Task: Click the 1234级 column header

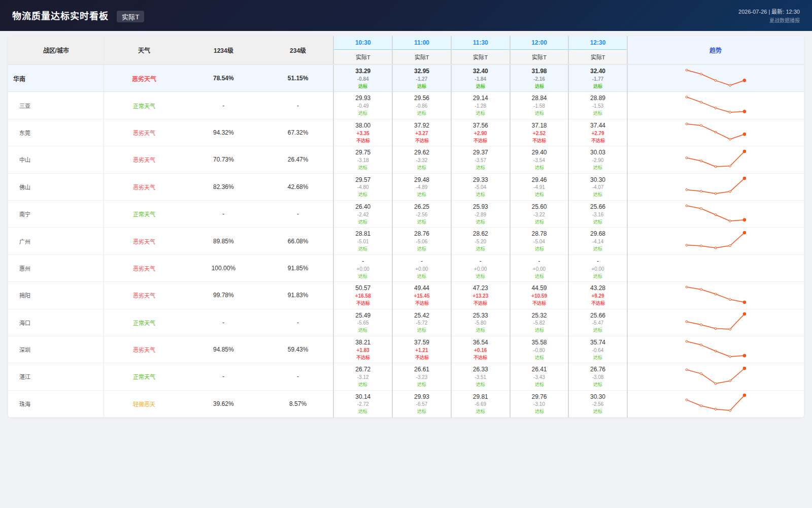Action: pos(223,50)
